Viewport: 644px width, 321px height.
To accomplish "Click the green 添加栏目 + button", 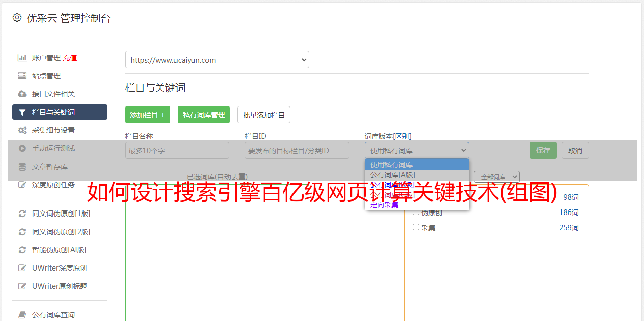I will point(148,115).
